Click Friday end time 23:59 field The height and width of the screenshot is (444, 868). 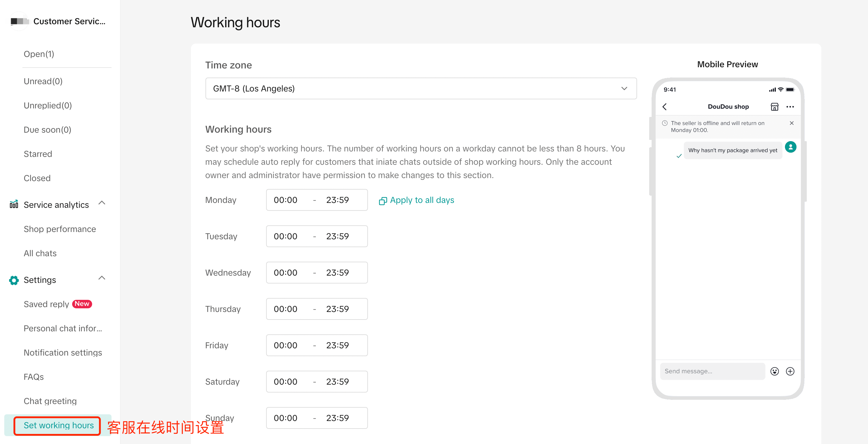[x=337, y=345]
